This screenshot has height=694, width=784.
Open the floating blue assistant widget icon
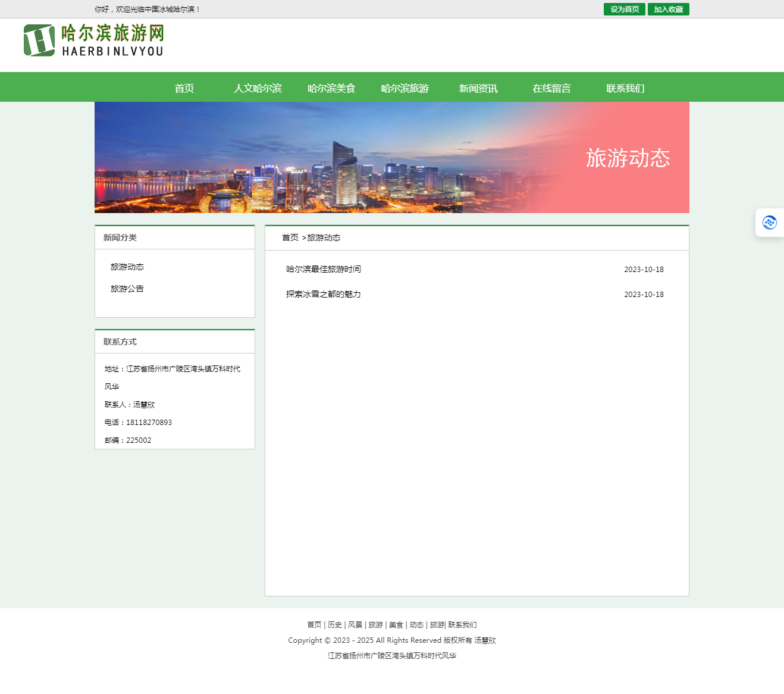point(770,223)
